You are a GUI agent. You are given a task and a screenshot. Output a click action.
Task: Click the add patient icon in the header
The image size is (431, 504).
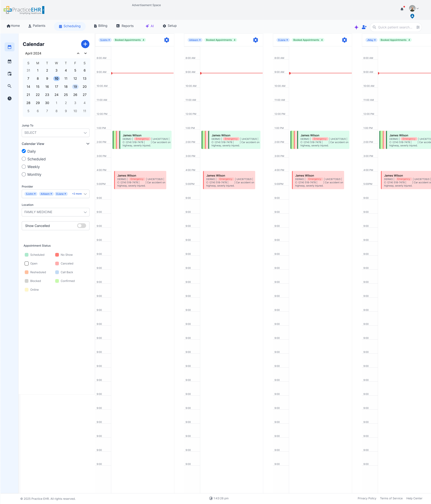[364, 27]
